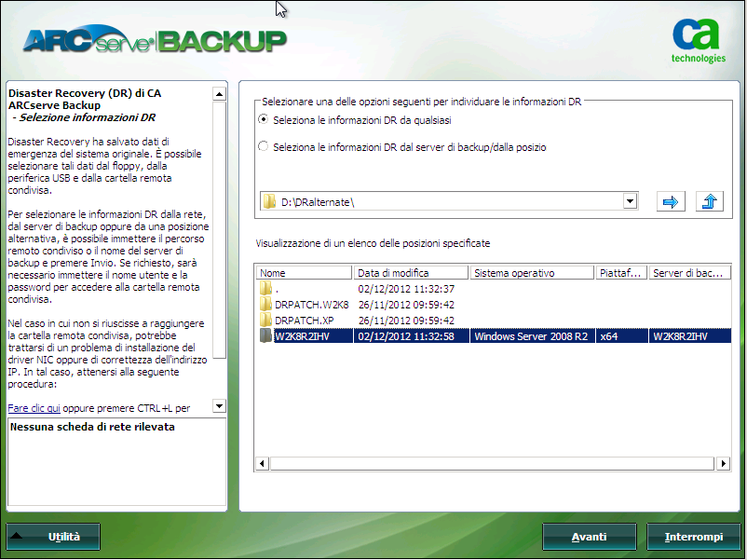Click the Interrompi button
The image size is (747, 560).
(x=694, y=537)
